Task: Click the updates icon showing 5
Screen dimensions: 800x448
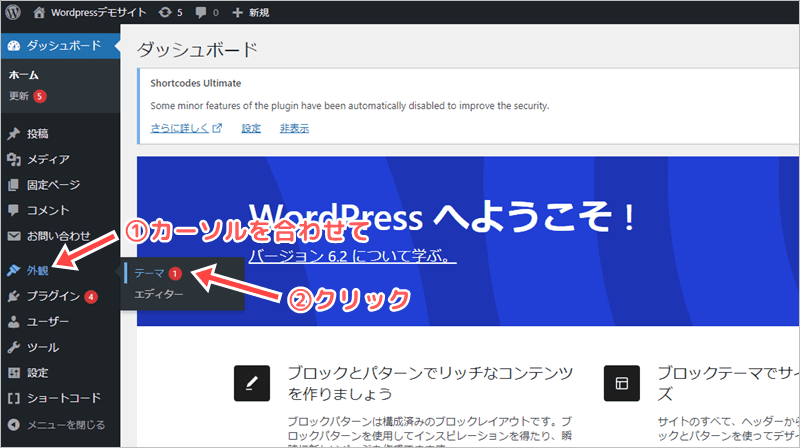Action: 170,13
